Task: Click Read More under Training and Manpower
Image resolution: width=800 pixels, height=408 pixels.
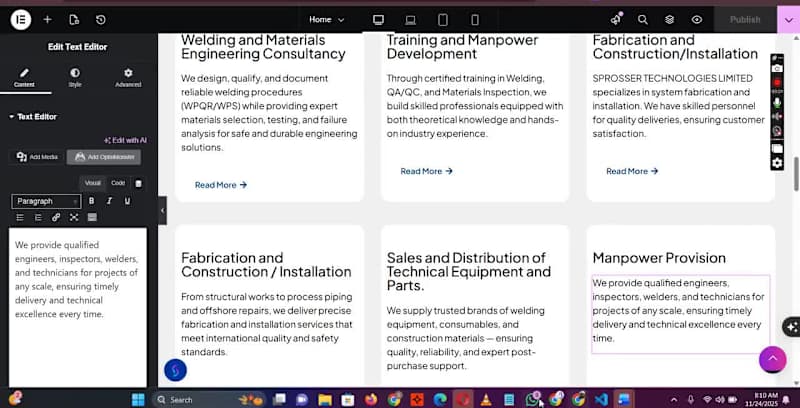Action: (427, 171)
